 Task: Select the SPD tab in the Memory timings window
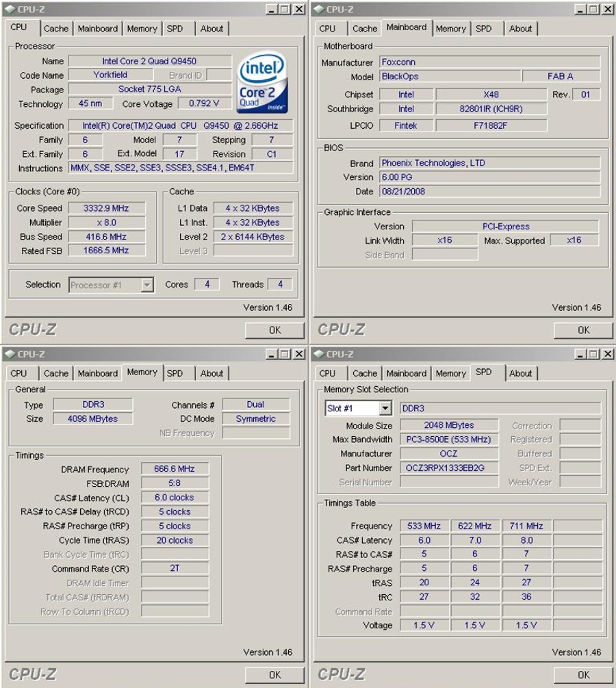tap(175, 373)
